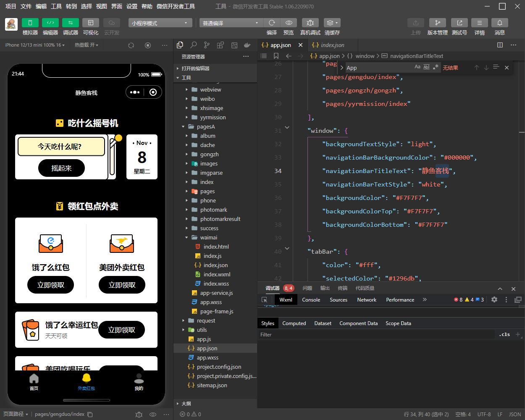The width and height of the screenshot is (525, 420).
Task: Open Version Management icon
Action: click(x=437, y=23)
